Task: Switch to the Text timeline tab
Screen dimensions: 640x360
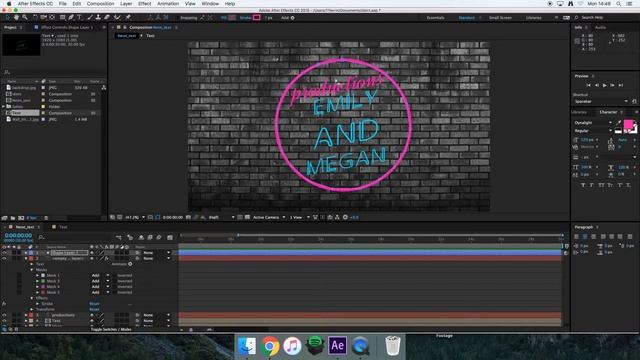Action: [63, 227]
